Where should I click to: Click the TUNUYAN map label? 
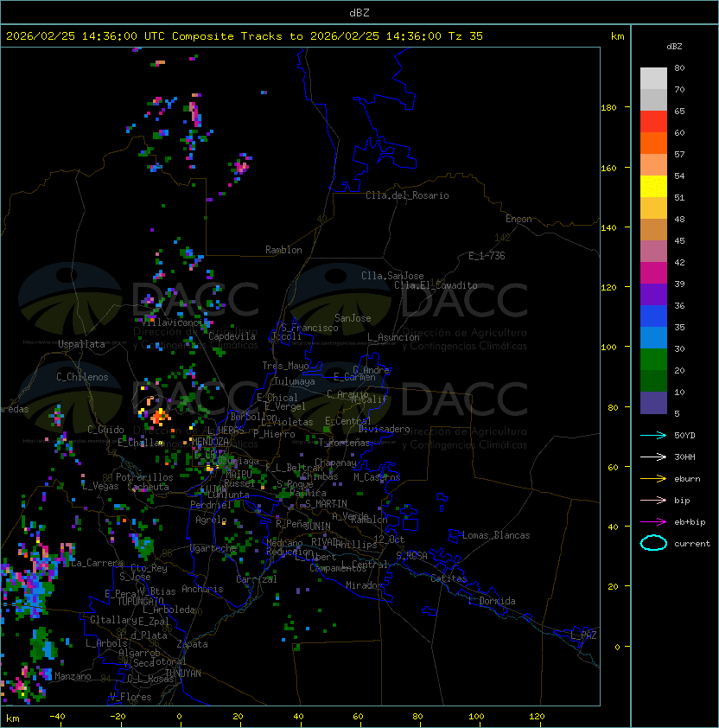[x=183, y=674]
